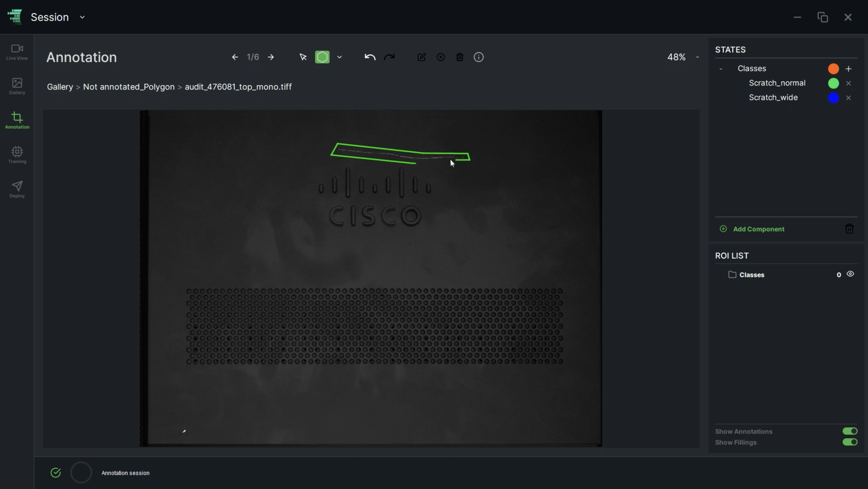Click the audit_476081_top_mono.tiff breadcrumb
Image resolution: width=868 pixels, height=489 pixels.
pyautogui.click(x=238, y=87)
